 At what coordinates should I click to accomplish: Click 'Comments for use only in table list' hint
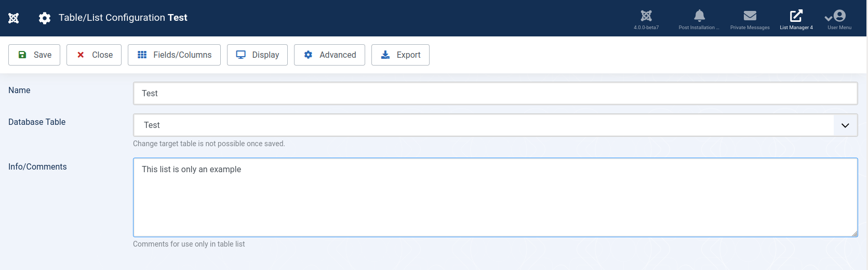point(189,244)
